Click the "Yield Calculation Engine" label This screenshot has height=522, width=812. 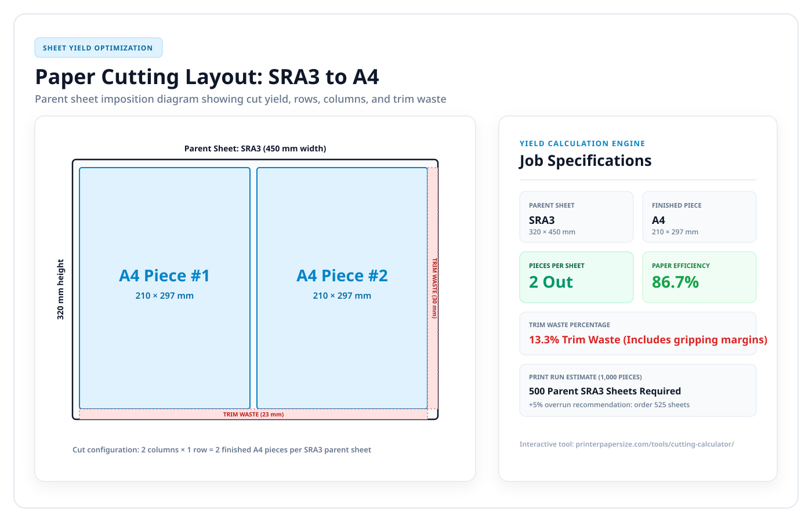(582, 143)
